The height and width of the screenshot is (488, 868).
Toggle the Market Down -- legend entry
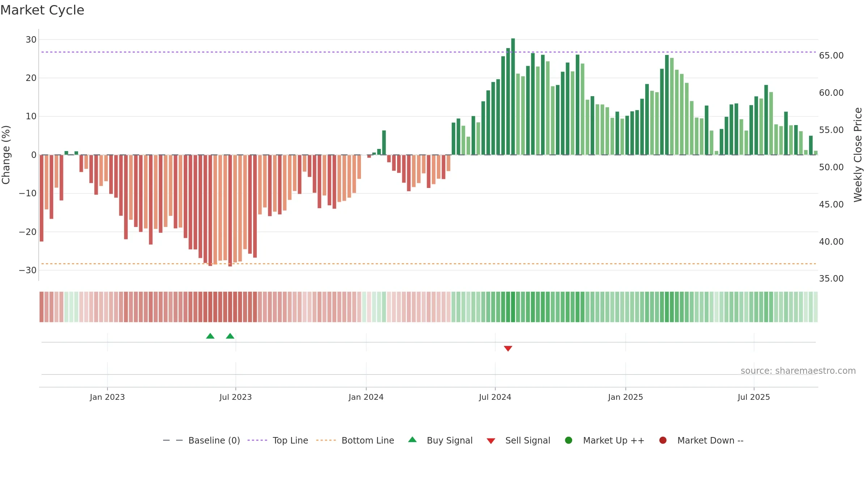pyautogui.click(x=701, y=440)
